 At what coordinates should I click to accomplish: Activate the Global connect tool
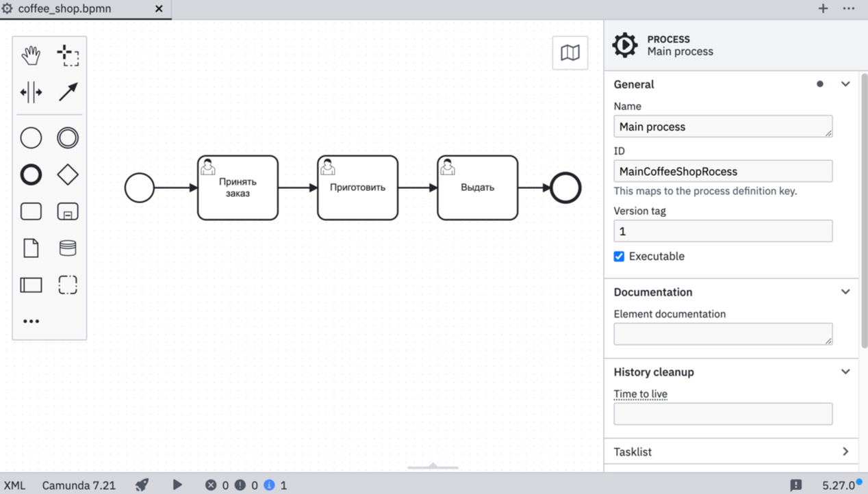(68, 91)
